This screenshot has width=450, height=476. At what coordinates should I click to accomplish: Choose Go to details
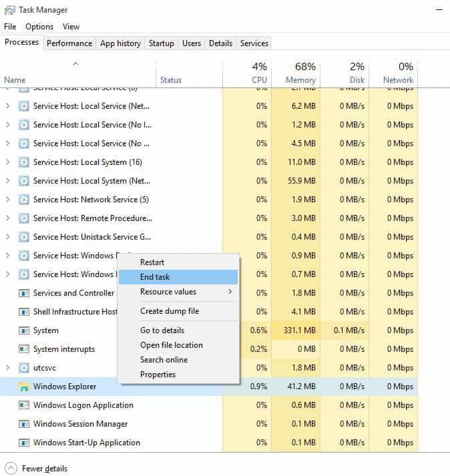(x=178, y=330)
